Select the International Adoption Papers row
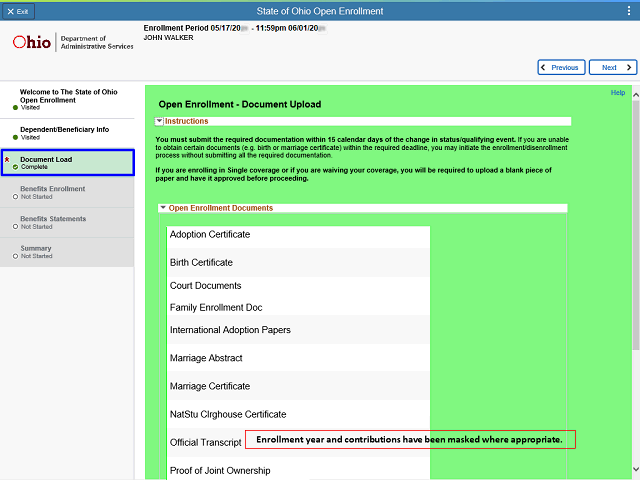Viewport: 640px width, 480px height. (x=298, y=330)
